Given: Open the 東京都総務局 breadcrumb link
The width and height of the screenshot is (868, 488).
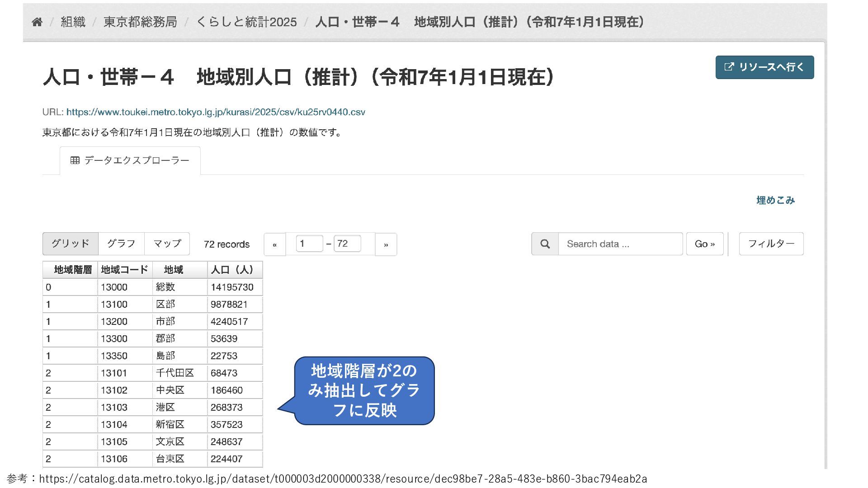Looking at the screenshot, I should [140, 22].
